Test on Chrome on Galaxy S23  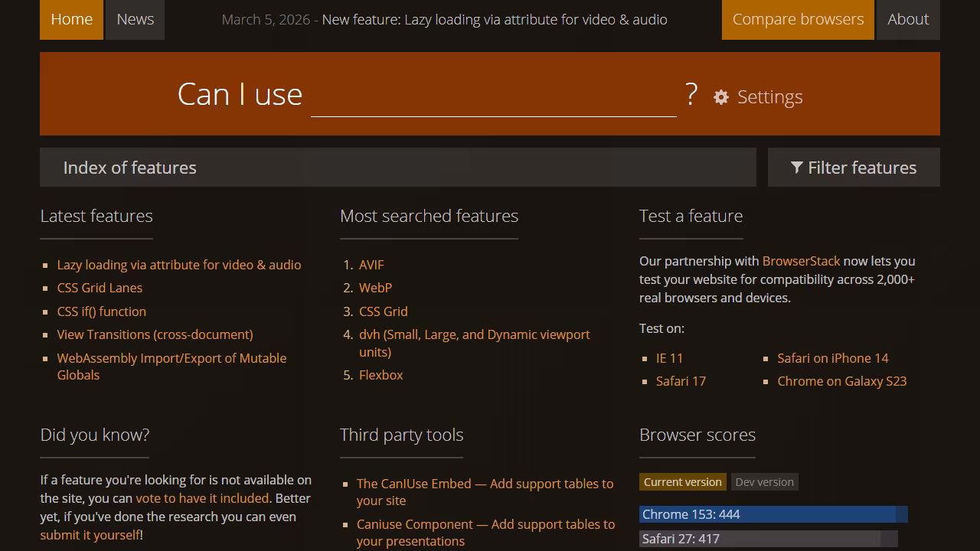842,381
